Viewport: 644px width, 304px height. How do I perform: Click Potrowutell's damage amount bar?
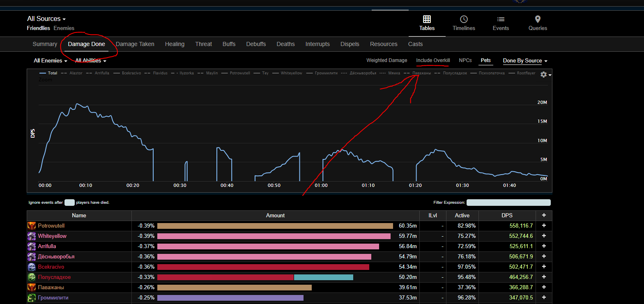[x=275, y=226]
